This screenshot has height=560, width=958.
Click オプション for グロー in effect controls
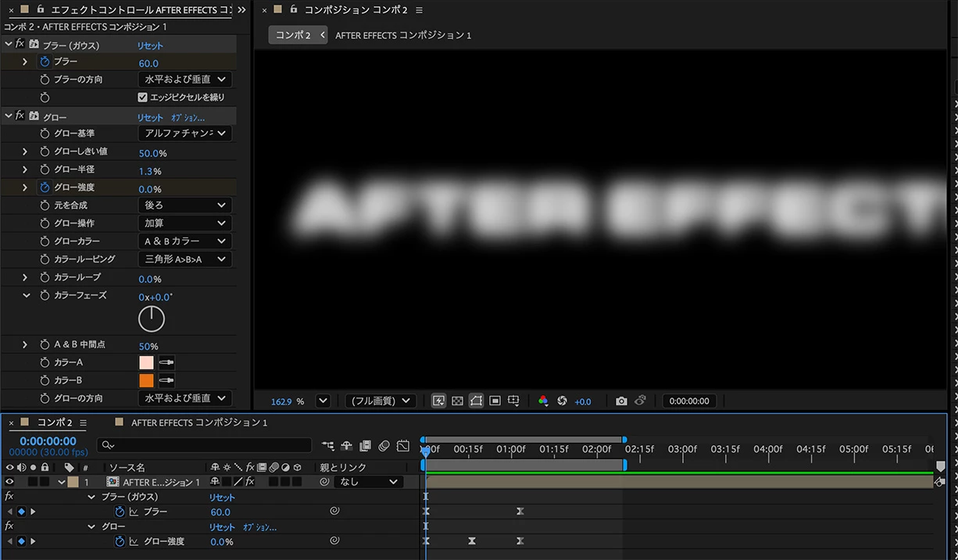pyautogui.click(x=188, y=118)
